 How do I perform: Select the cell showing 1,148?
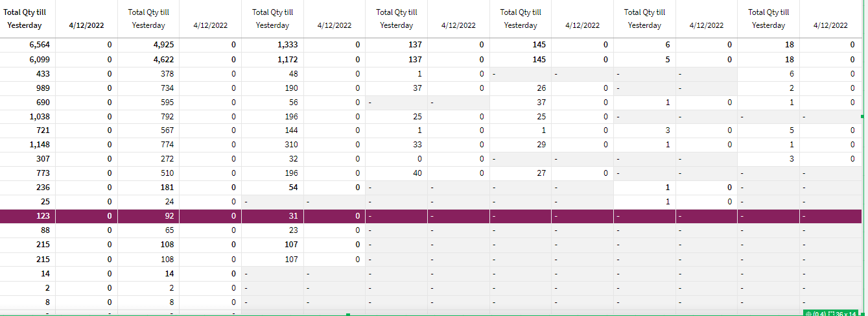tap(28, 145)
